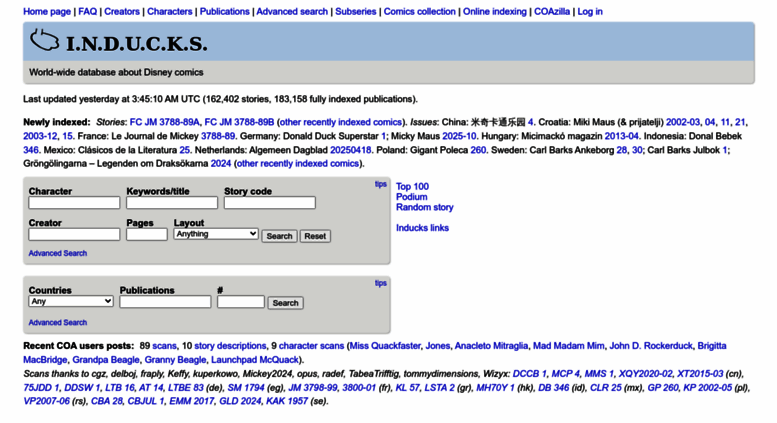The width and height of the screenshot is (777, 423).
Task: Open the Online indexing link
Action: coord(495,11)
